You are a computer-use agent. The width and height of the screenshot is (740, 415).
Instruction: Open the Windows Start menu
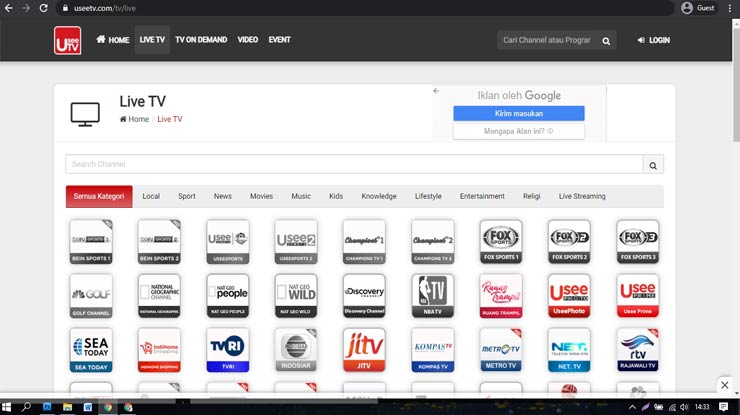click(7, 407)
